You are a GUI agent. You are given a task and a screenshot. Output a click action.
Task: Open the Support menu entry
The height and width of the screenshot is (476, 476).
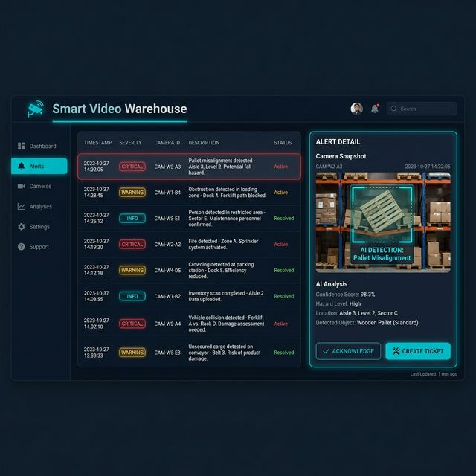39,247
